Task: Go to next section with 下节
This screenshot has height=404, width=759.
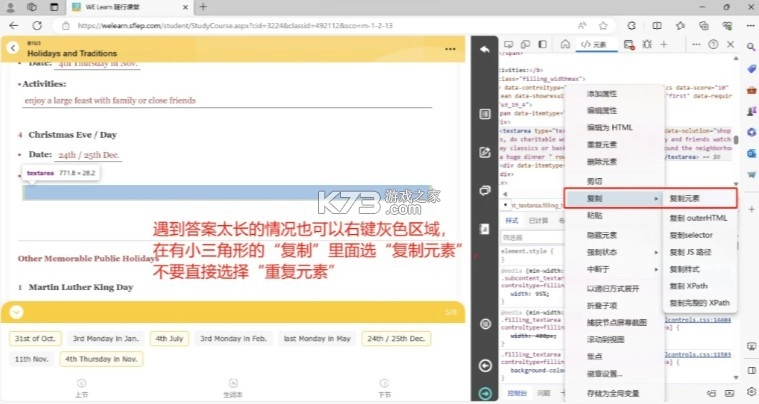Action: coord(383,388)
